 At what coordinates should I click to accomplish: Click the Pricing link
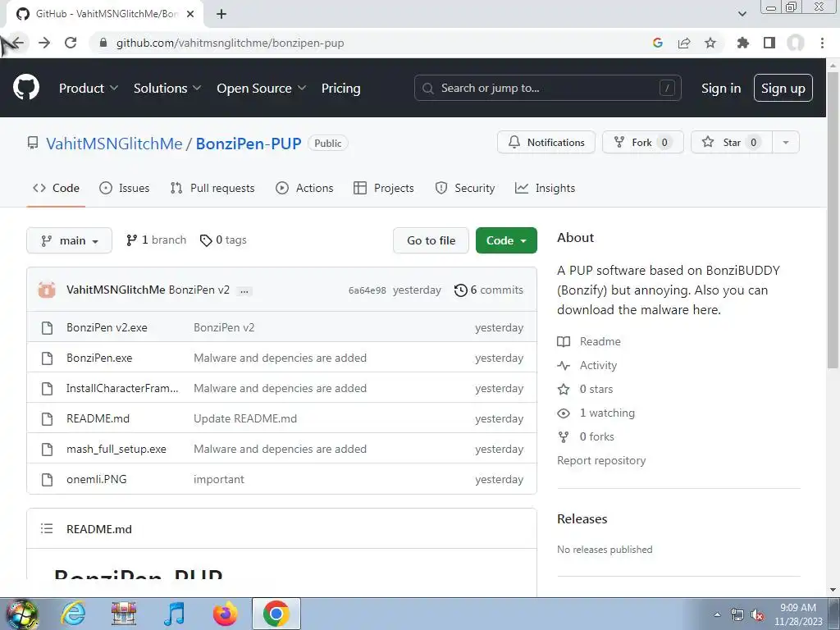[340, 89]
